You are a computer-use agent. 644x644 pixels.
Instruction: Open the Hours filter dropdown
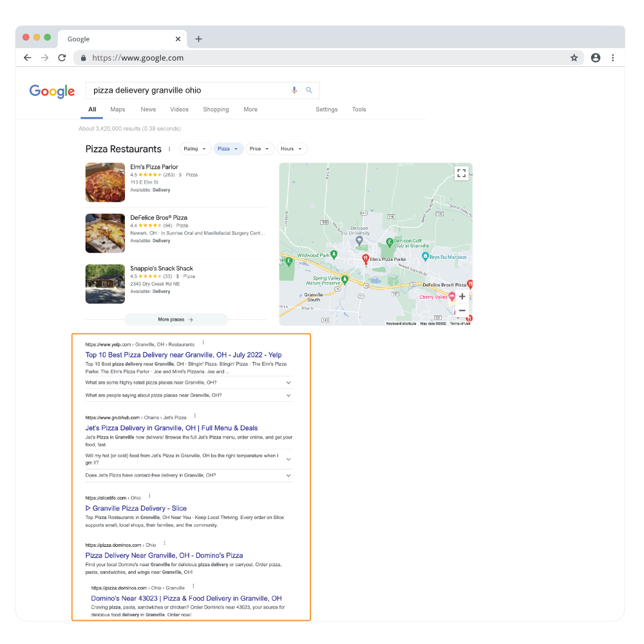click(x=292, y=149)
